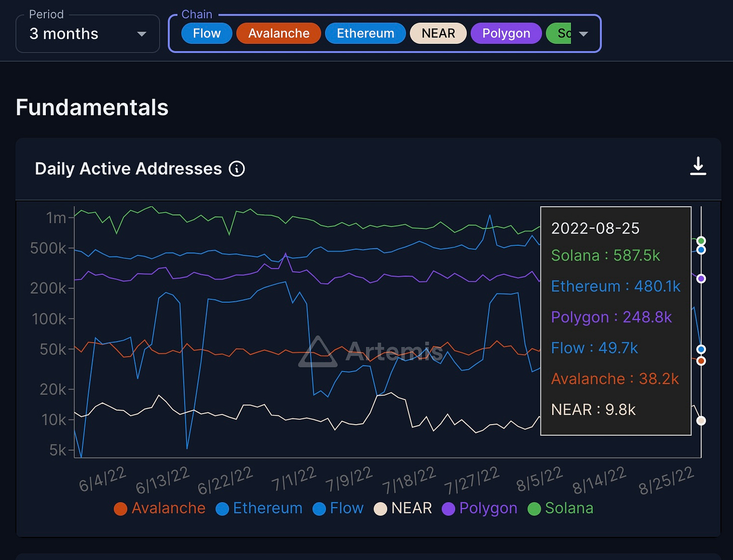
Task: Click the 'Daily Active Addresses' chart title
Action: pyautogui.click(x=128, y=169)
